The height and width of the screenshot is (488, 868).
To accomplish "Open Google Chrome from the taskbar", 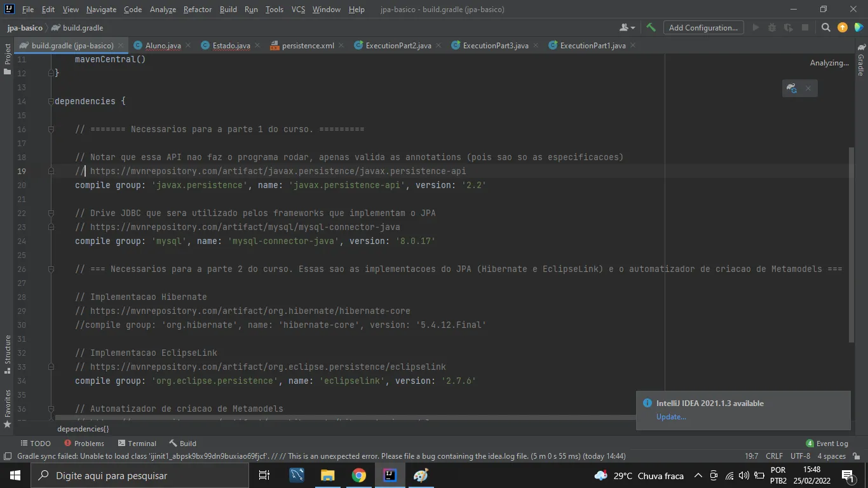I will (359, 475).
